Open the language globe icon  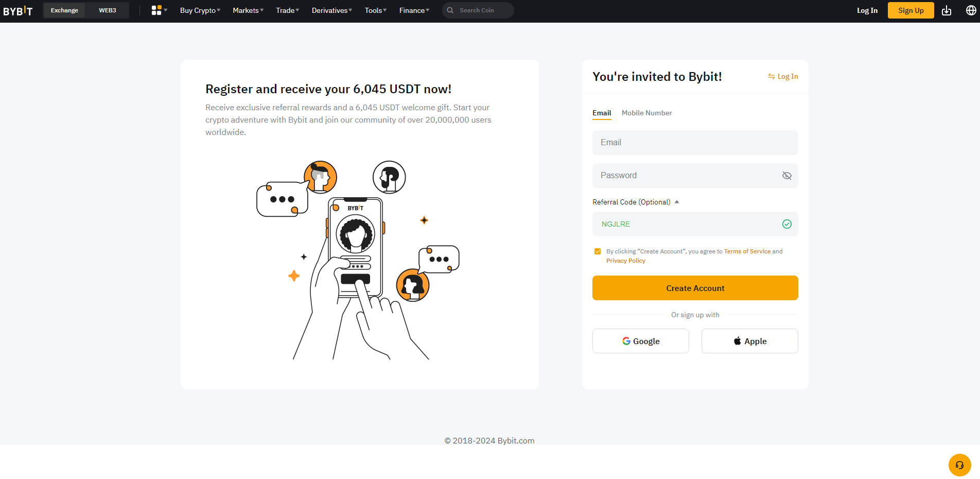point(971,10)
